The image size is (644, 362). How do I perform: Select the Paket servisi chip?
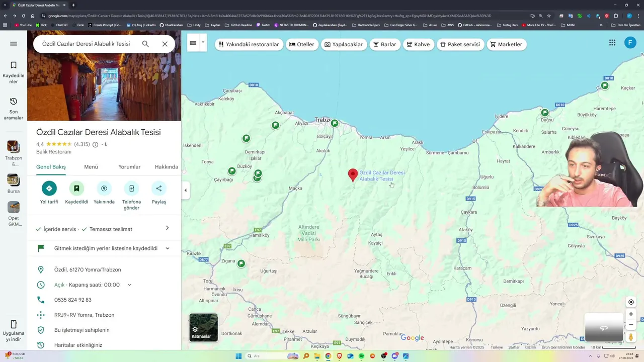tap(460, 44)
